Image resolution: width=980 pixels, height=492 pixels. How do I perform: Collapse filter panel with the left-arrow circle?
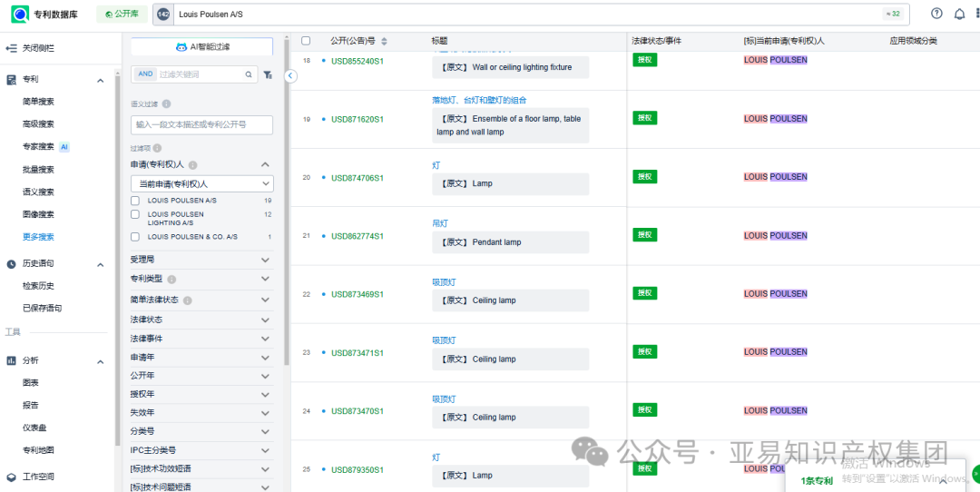[x=290, y=76]
